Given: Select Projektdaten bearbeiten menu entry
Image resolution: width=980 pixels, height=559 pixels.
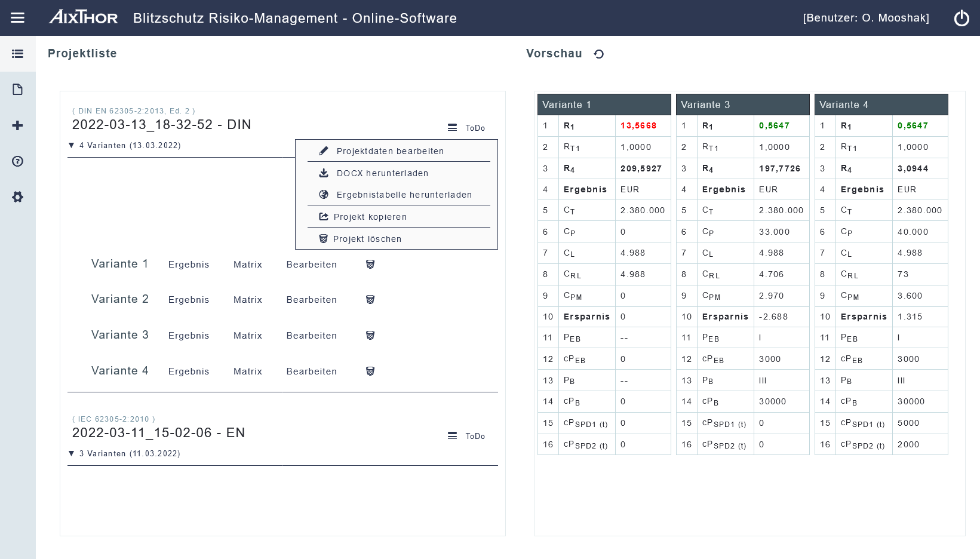Looking at the screenshot, I should pyautogui.click(x=389, y=151).
